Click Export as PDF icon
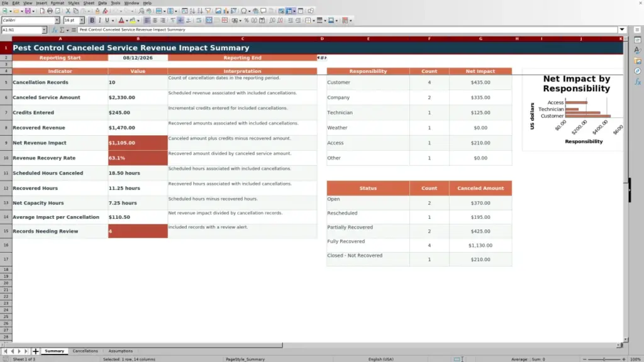The image size is (644, 362). coord(42,11)
